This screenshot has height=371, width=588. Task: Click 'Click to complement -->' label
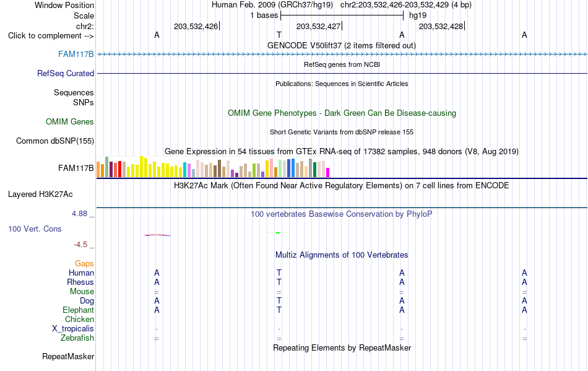tap(51, 36)
